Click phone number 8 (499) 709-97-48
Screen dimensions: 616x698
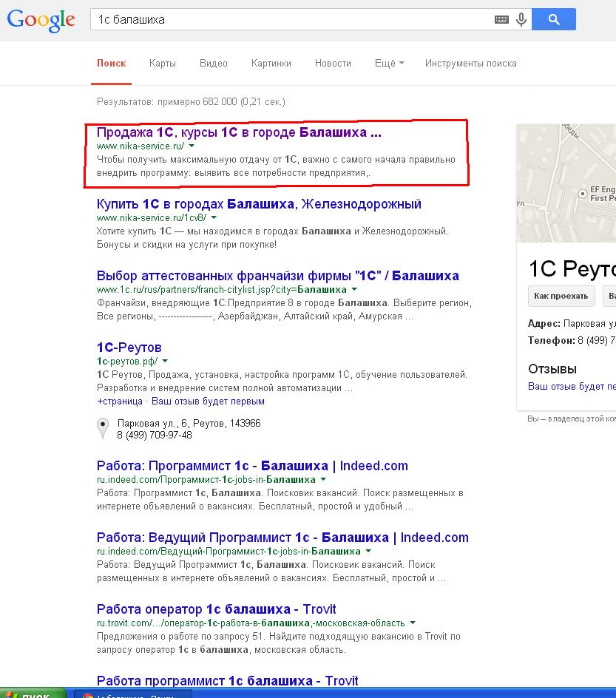155,435
